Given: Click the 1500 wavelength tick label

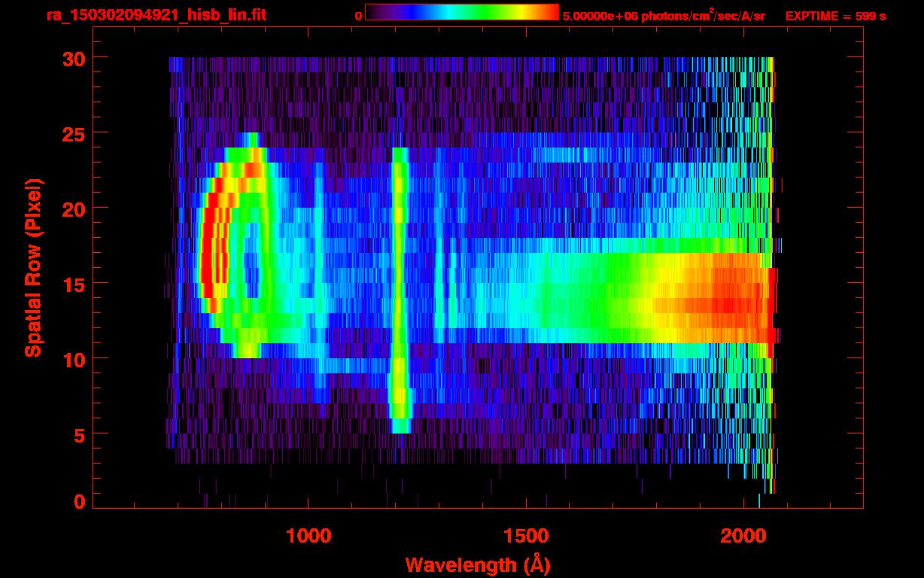Looking at the screenshot, I should click(526, 536).
